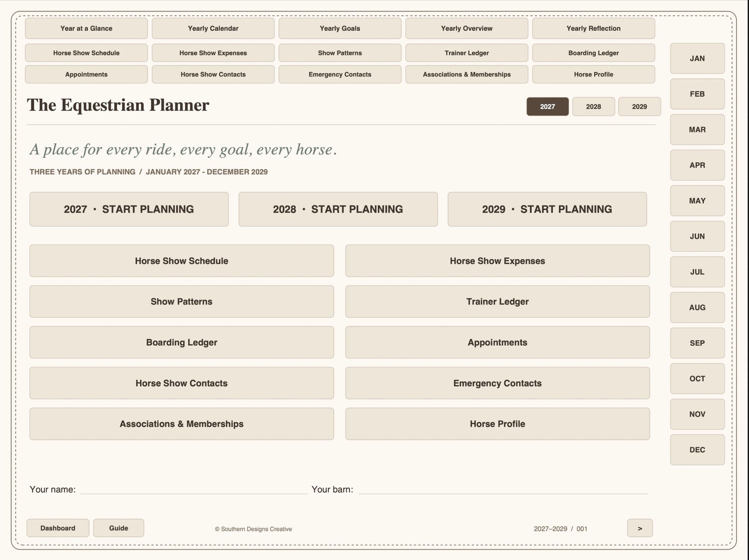Select the JUL month tab

[698, 272]
